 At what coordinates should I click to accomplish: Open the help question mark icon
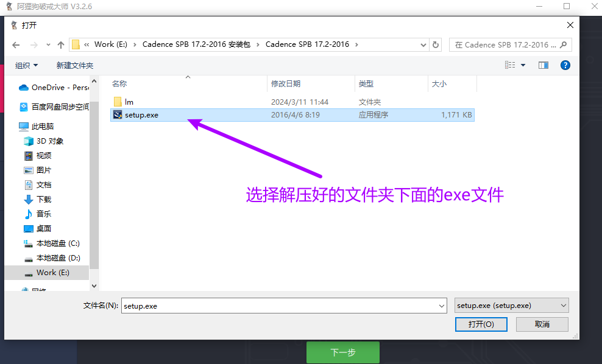(x=565, y=65)
